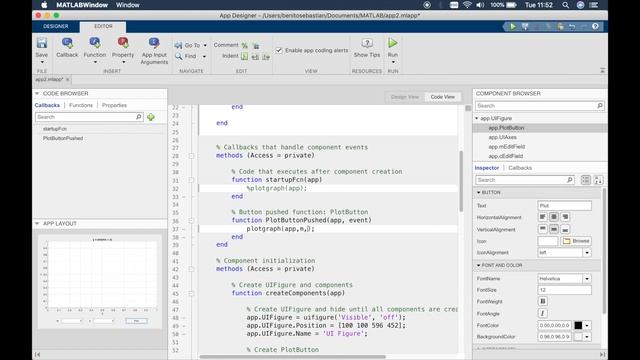
Task: Click the volume icon in menu bar
Action: coord(480,5)
